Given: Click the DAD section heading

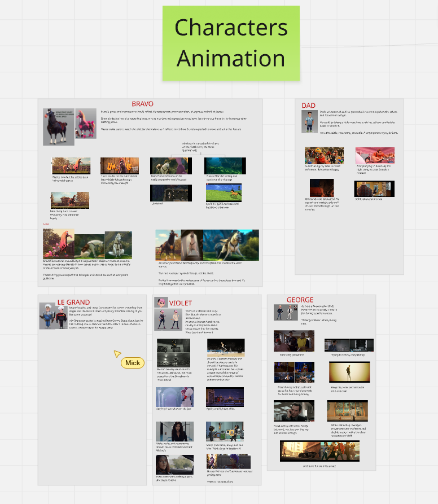Looking at the screenshot, I should [309, 106].
